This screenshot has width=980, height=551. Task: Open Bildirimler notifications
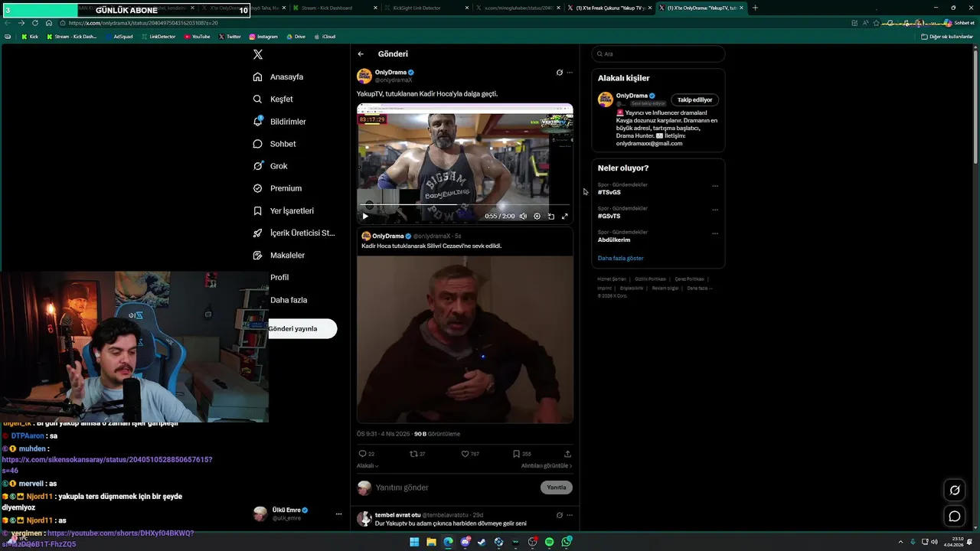click(279, 122)
